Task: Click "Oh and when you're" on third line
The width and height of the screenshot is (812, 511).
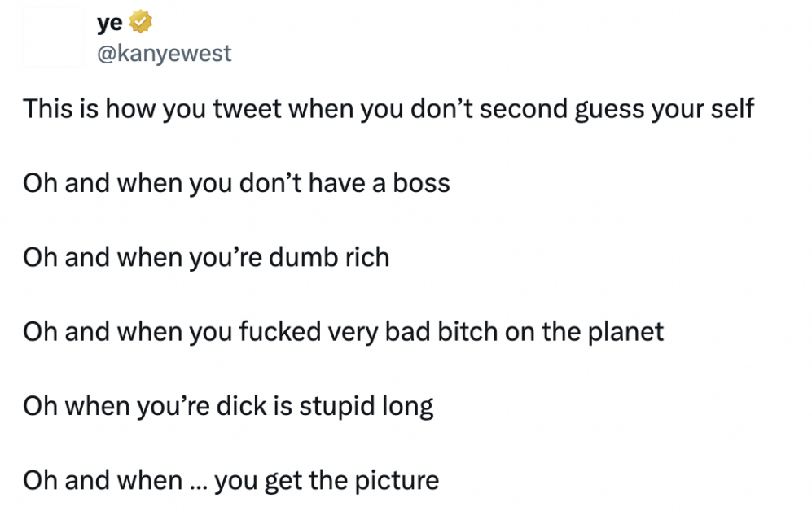Action: [x=143, y=258]
